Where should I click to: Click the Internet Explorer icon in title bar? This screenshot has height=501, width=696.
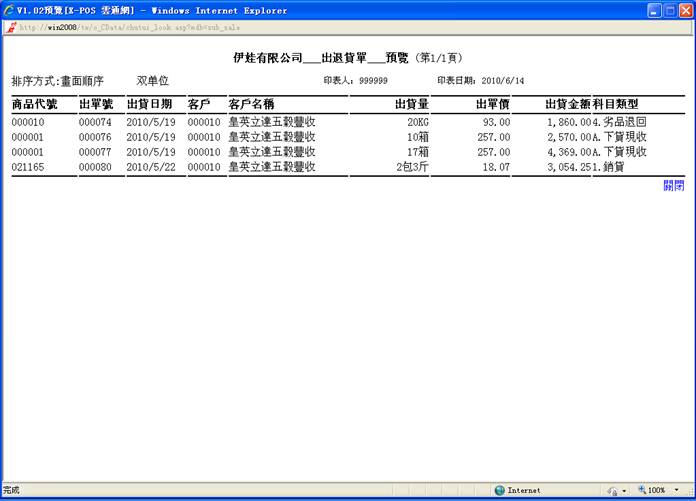tap(10, 10)
